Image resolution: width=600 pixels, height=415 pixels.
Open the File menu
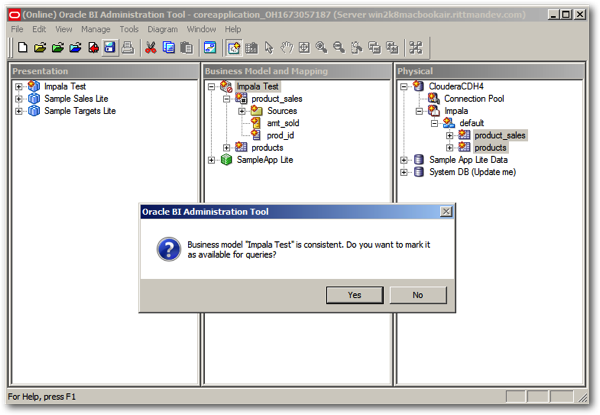coord(17,29)
